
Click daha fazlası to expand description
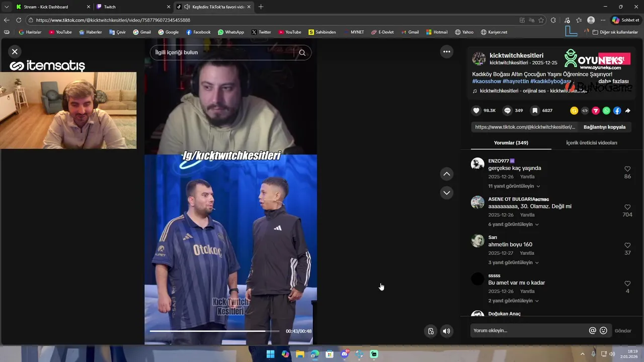click(x=613, y=81)
